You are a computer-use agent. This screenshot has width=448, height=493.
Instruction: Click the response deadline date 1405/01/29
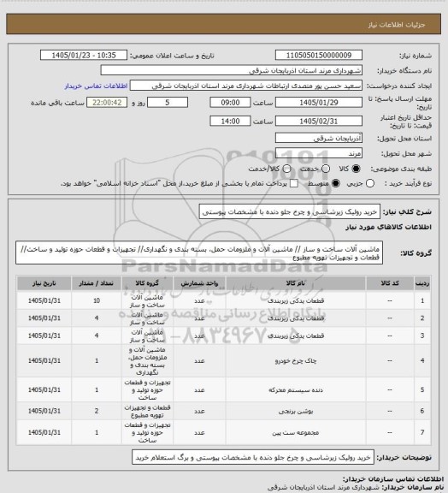319,103
